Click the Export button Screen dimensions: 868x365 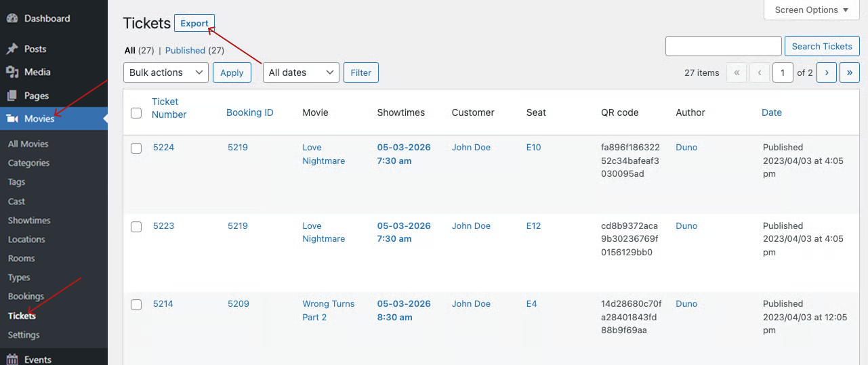coord(194,24)
